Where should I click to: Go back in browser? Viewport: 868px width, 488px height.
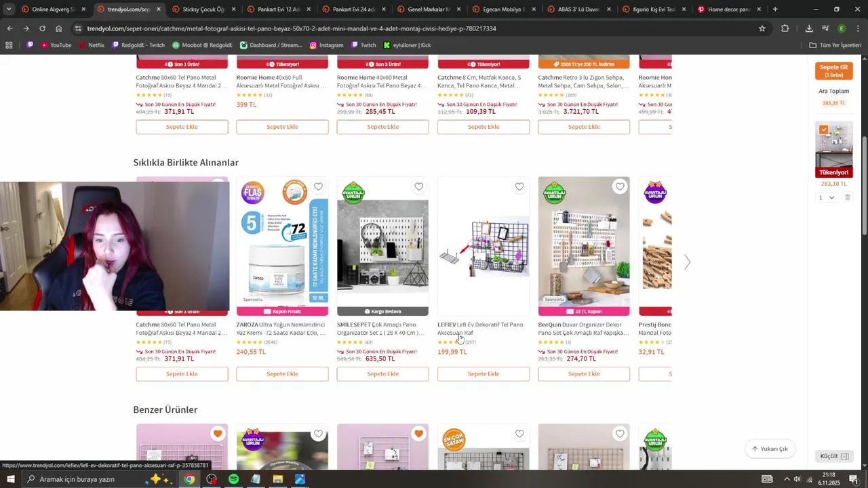pos(9,28)
